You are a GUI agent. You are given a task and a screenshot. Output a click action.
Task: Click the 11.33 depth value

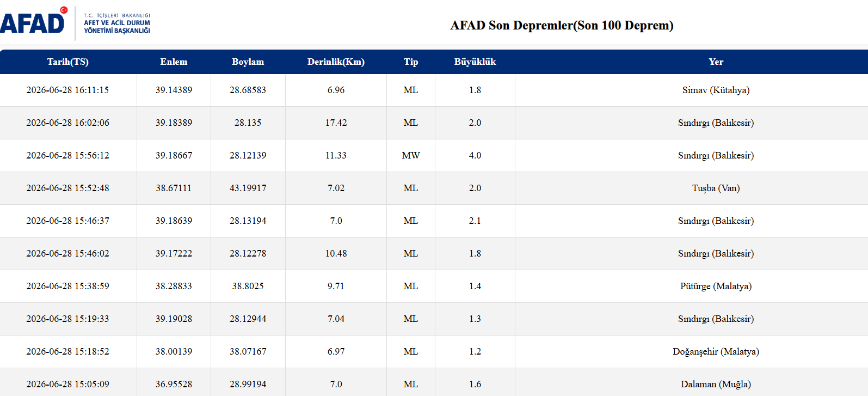click(x=336, y=155)
